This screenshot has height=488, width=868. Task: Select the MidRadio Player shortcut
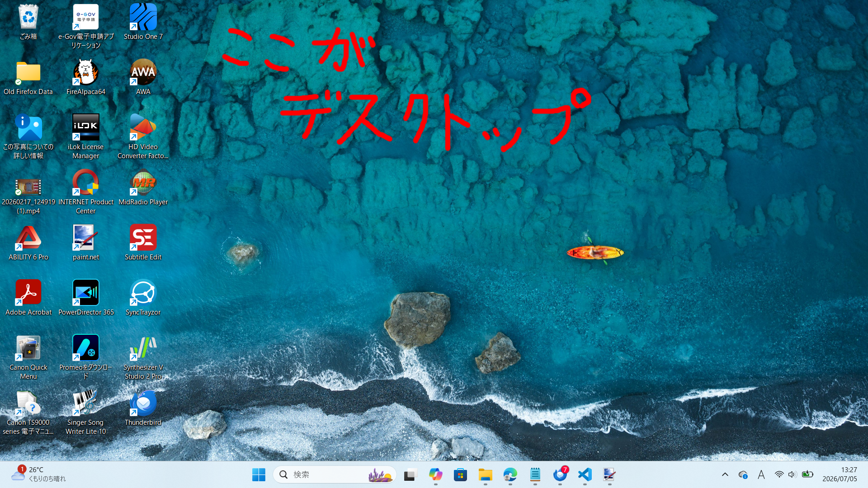(143, 187)
